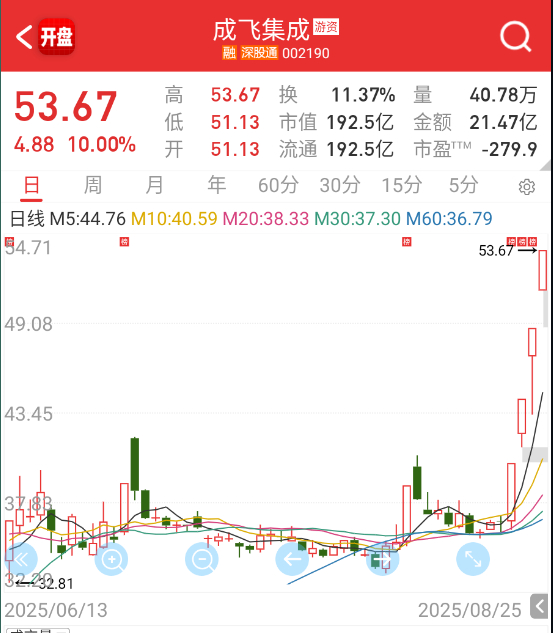Collapse side panel with gray chevron

pyautogui.click(x=539, y=606)
